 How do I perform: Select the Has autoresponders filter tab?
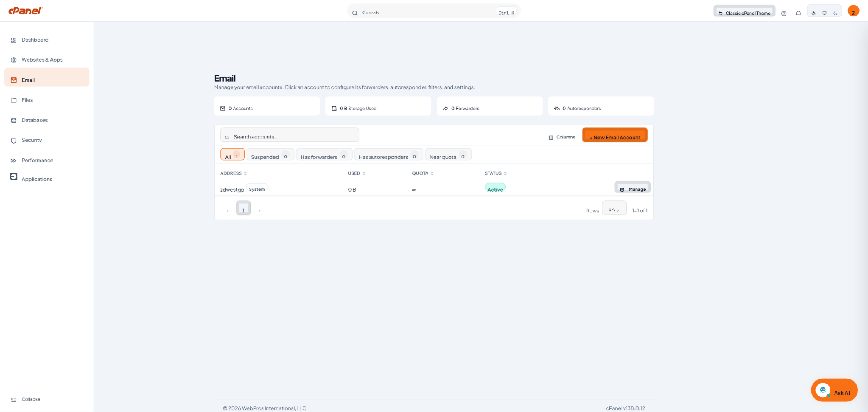(389, 155)
